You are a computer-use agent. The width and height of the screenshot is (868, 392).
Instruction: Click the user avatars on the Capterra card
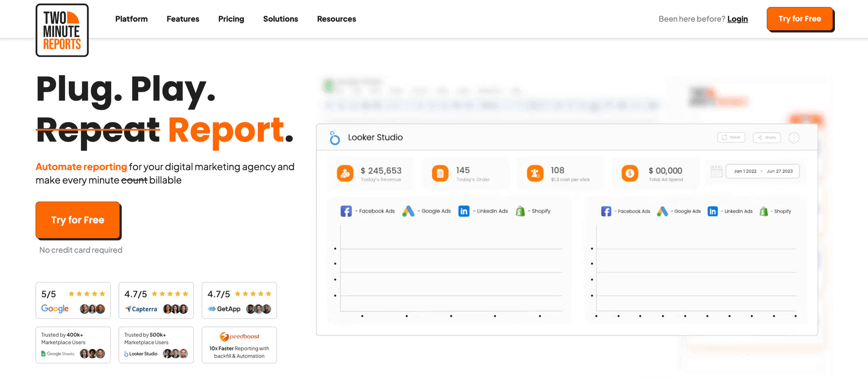coord(175,309)
